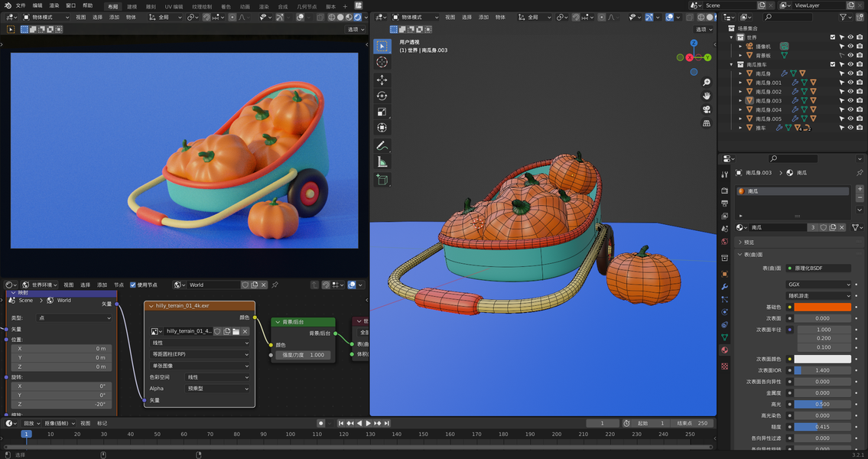
Task: Click the add new collection icon in outliner
Action: pyautogui.click(x=859, y=18)
